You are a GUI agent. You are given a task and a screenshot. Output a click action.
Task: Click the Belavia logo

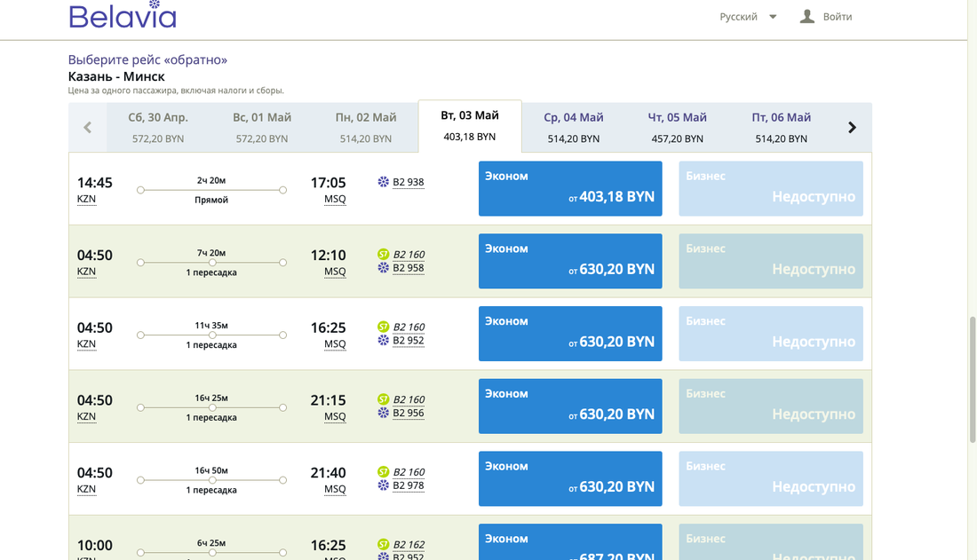pos(123,17)
